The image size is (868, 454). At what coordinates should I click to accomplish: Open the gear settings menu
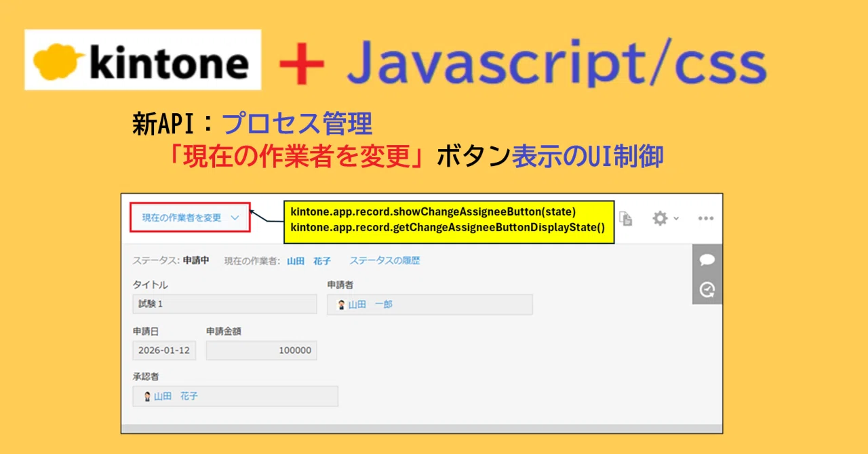(665, 218)
